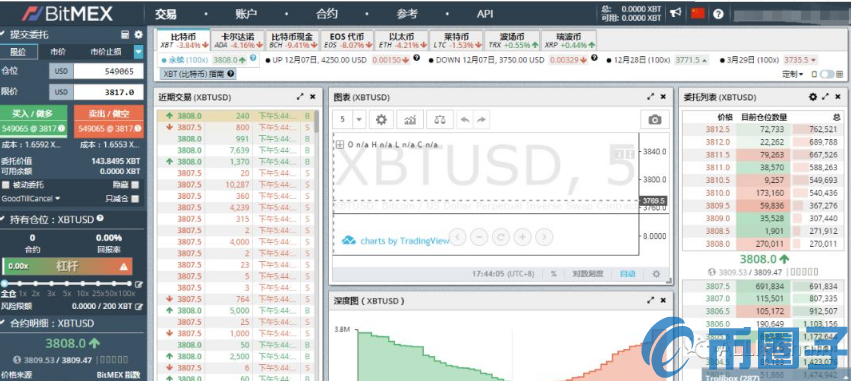Open the charts by TradingView link
This screenshot has width=851, height=381.
click(396, 241)
